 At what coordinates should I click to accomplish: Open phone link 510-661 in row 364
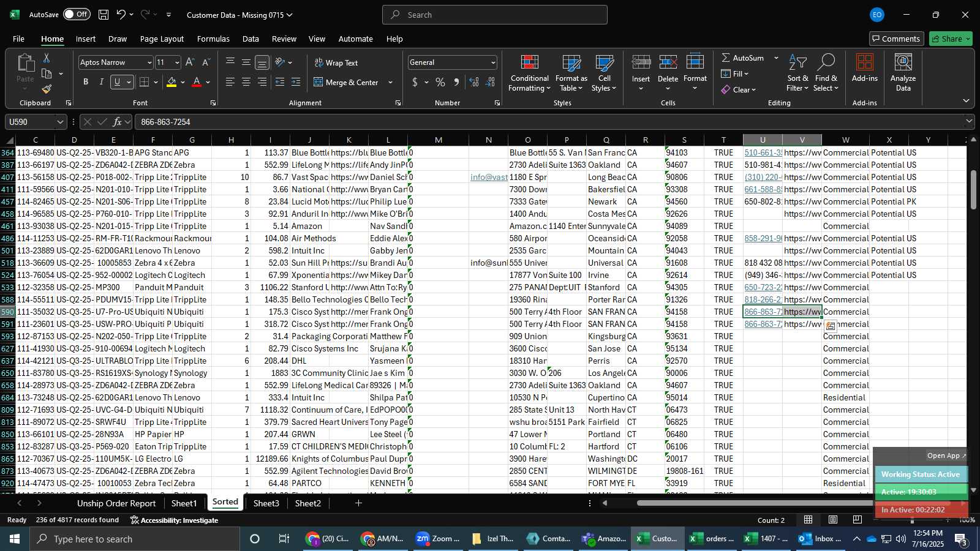click(x=763, y=152)
